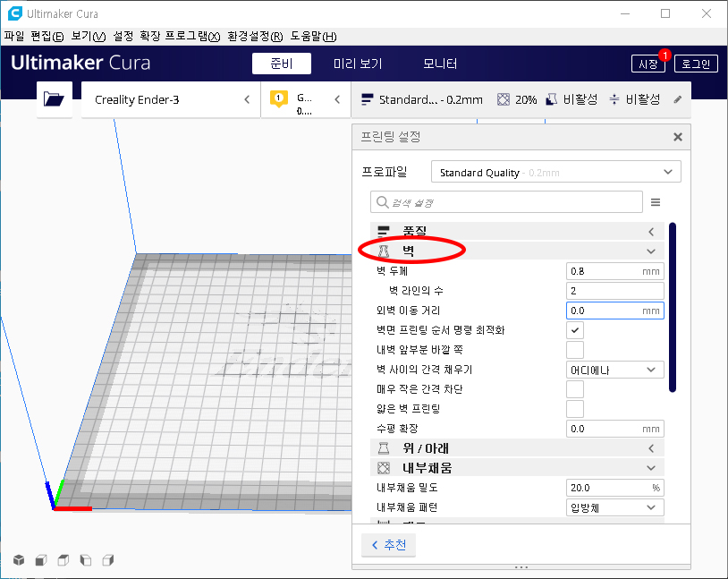Viewport: 728px width, 579px height.
Task: Open the 보기(V) menu
Action: coord(89,37)
